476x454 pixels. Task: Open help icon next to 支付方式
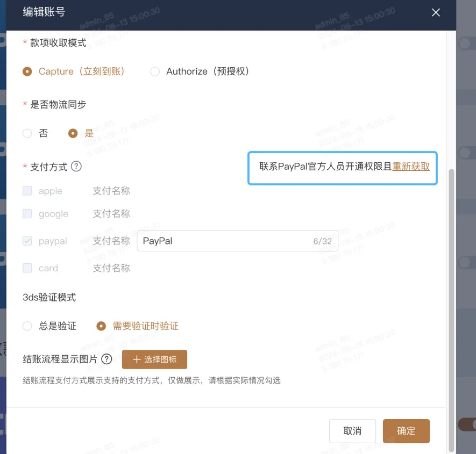(x=76, y=166)
